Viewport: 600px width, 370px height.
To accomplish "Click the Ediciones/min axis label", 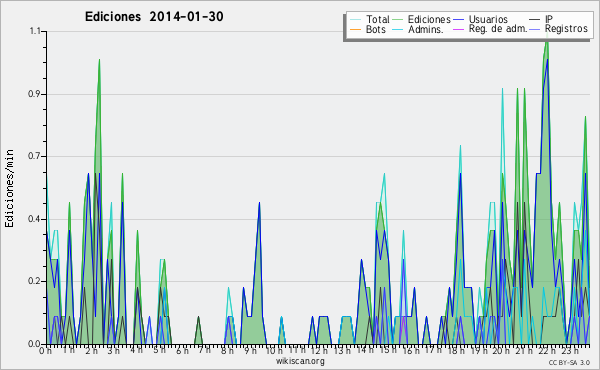I will (x=9, y=189).
